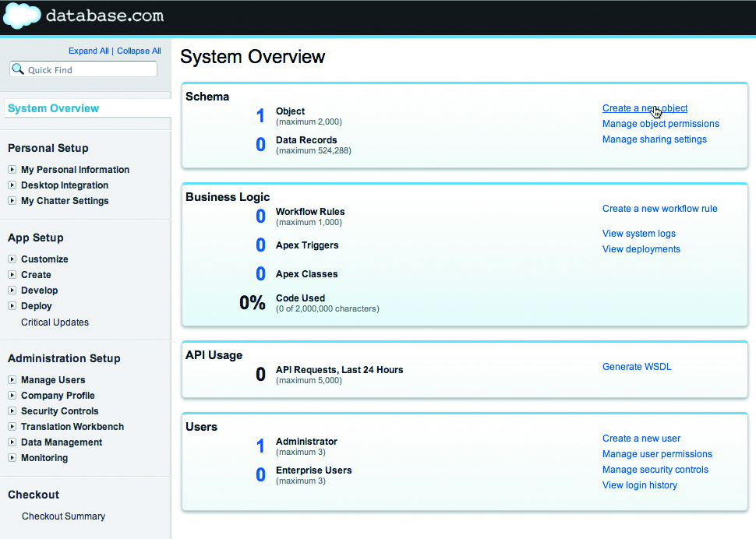Click the database.com cloud logo
The width and height of the screenshot is (756, 539).
pyautogui.click(x=22, y=16)
